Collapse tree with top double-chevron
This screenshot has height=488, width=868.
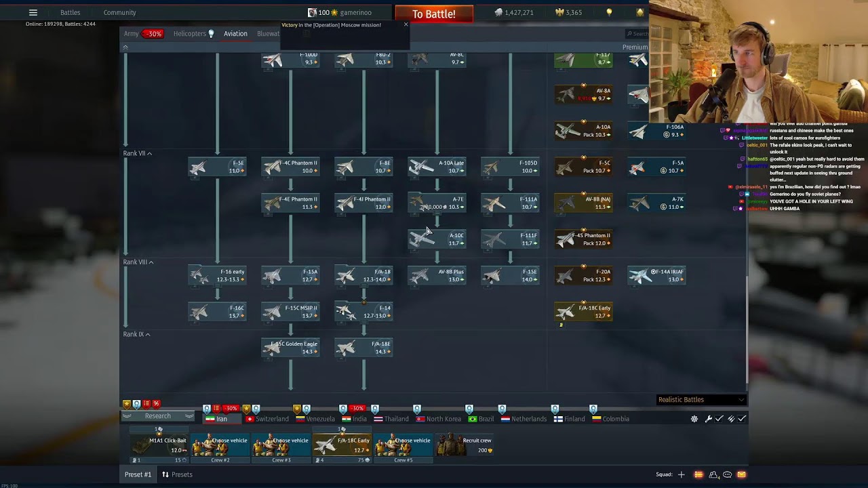point(125,47)
